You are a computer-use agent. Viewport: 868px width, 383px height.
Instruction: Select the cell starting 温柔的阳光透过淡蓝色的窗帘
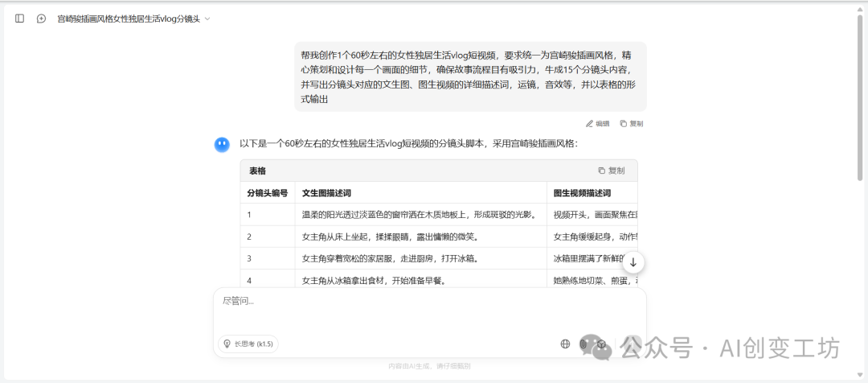(x=420, y=215)
